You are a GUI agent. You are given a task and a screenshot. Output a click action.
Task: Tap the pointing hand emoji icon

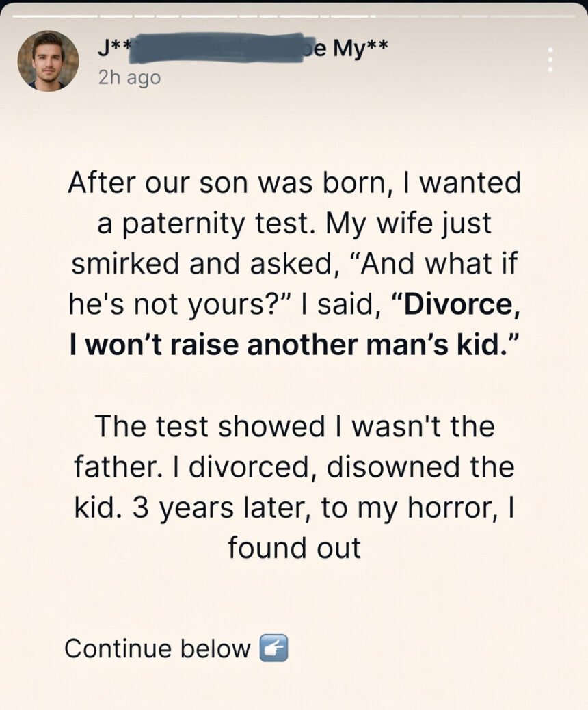coord(273,648)
